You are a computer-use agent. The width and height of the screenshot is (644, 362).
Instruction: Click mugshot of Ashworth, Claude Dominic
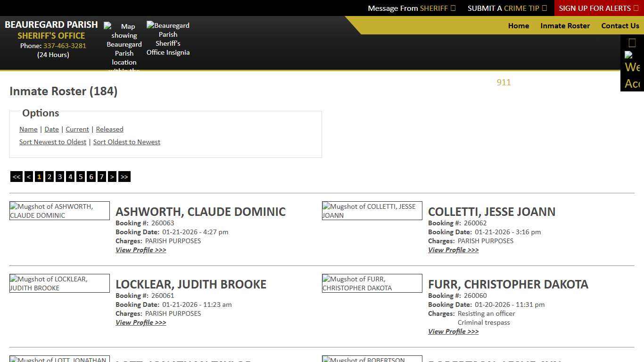59,211
